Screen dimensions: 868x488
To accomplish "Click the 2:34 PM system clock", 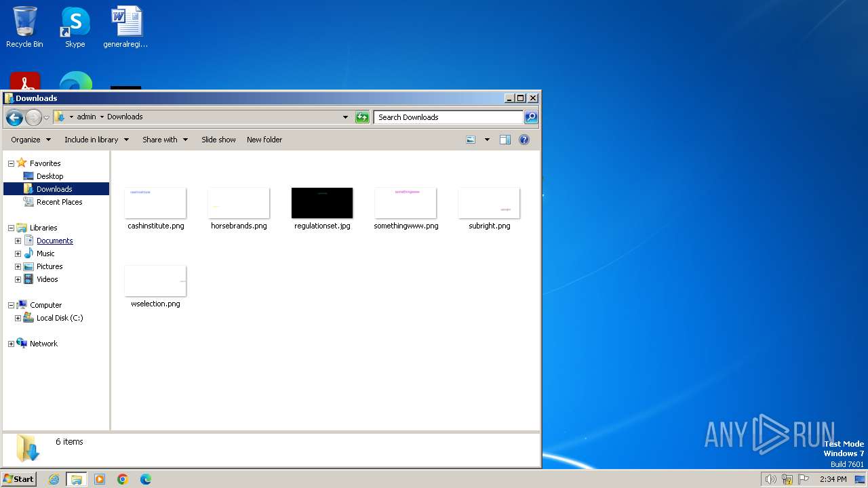I will 833,479.
